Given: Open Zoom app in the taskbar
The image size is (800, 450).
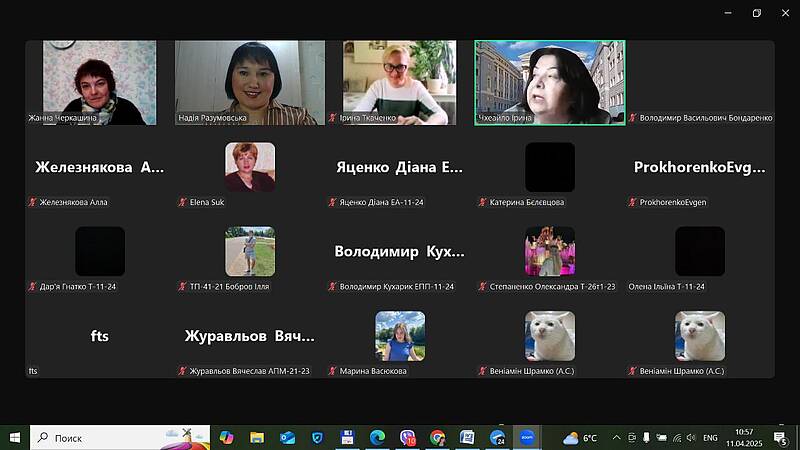Looking at the screenshot, I should [x=527, y=437].
